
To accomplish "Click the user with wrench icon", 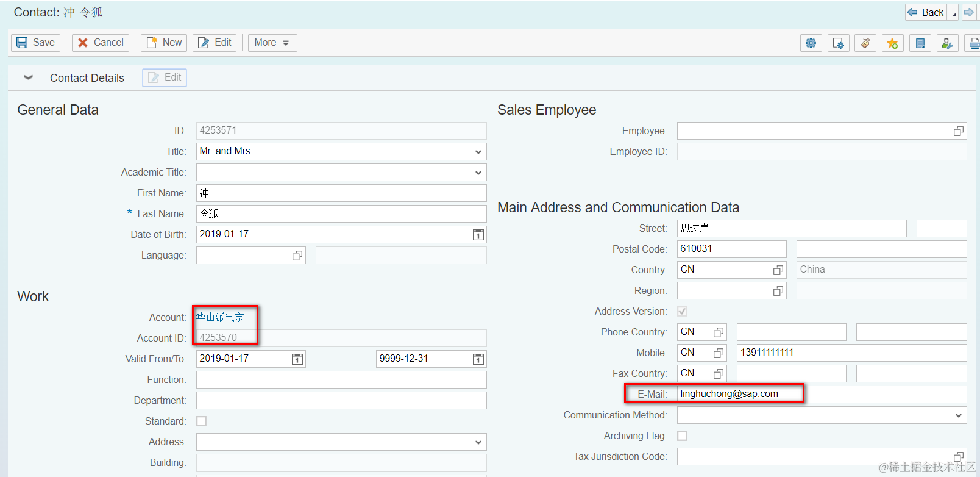I will [948, 43].
